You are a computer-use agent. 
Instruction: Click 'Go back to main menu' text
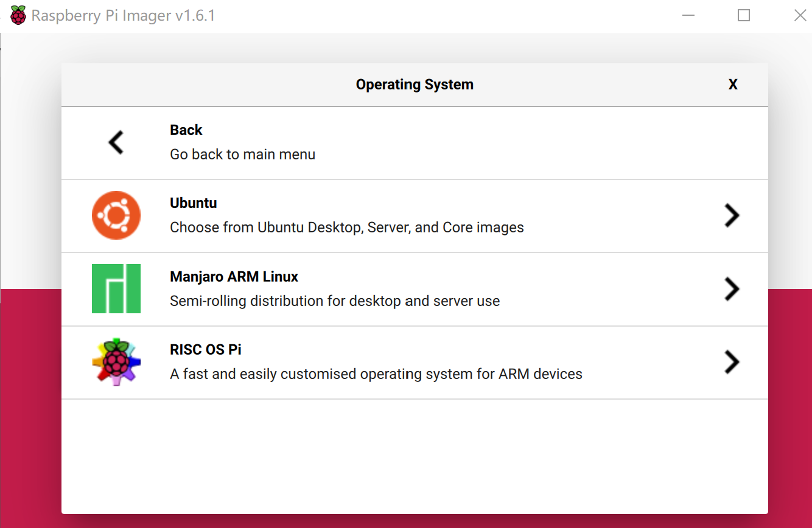click(x=243, y=155)
